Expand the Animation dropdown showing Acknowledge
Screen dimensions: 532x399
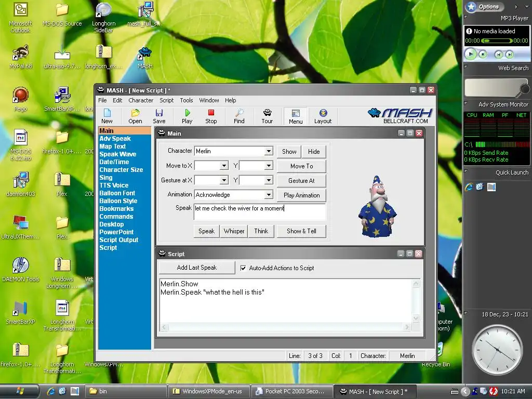(269, 195)
